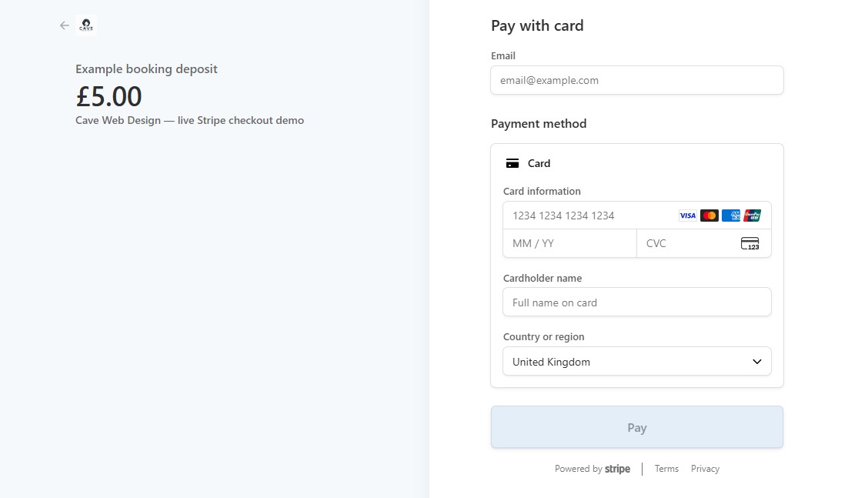
Task: Open the Privacy link
Action: coord(705,469)
